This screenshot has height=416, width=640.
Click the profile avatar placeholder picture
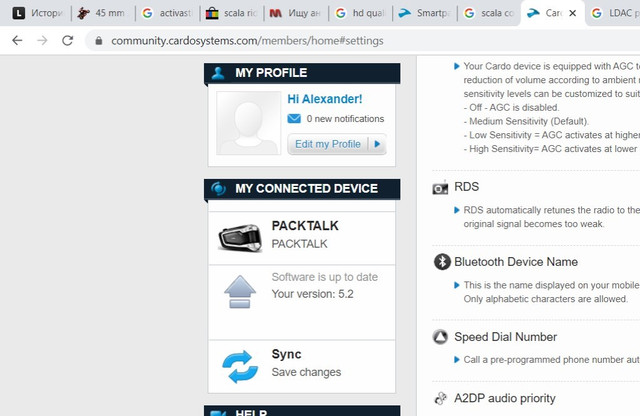point(249,123)
